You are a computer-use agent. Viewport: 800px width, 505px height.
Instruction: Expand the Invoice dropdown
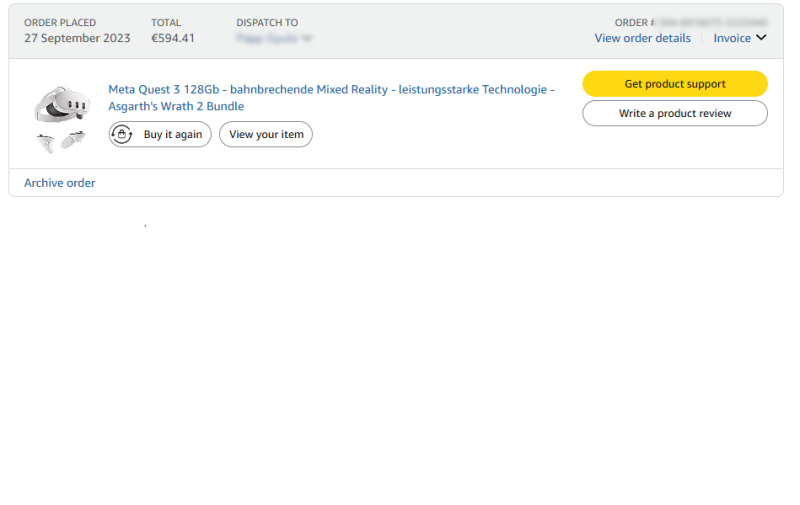[x=740, y=38]
